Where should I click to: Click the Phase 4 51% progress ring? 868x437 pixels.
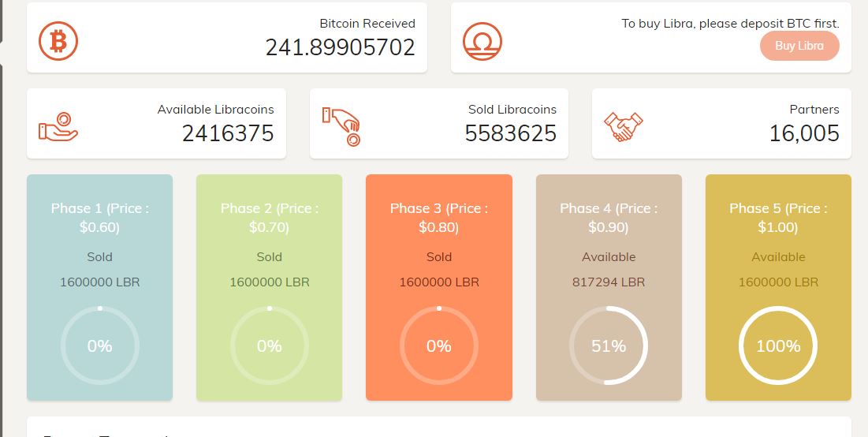609,345
